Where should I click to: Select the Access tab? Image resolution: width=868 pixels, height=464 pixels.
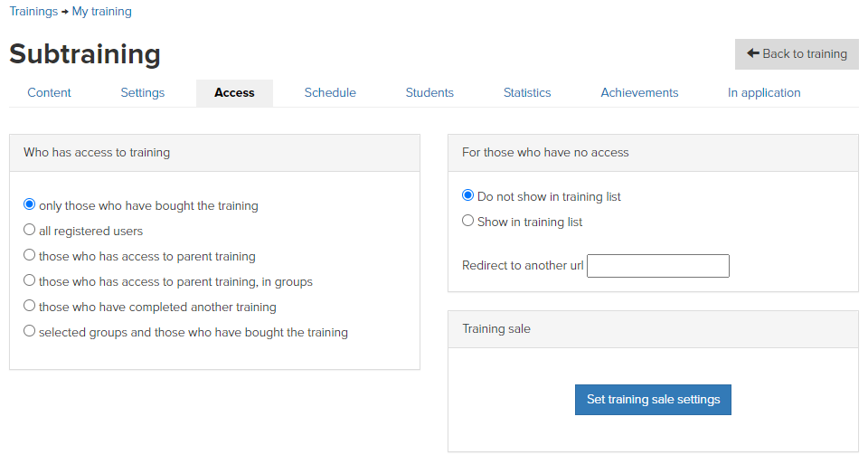pos(234,92)
